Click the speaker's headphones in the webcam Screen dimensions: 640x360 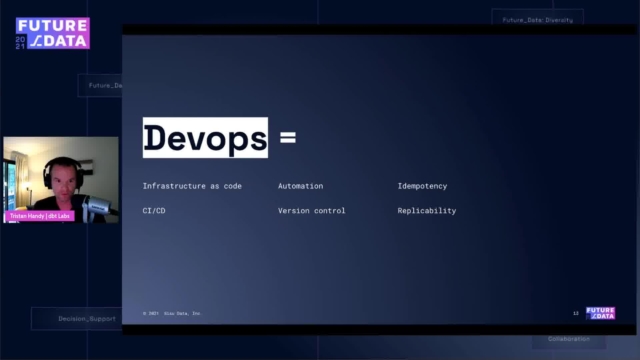[62, 171]
